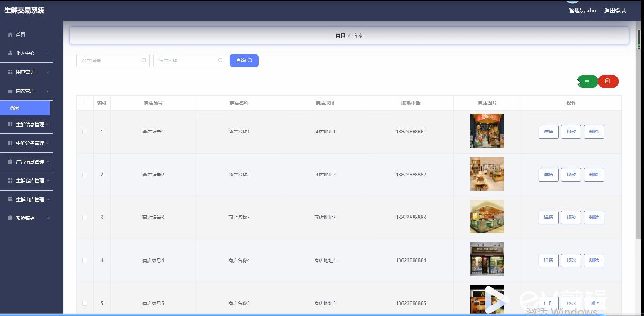
Task: Click the 联系电话 column header
Action: pyautogui.click(x=411, y=103)
